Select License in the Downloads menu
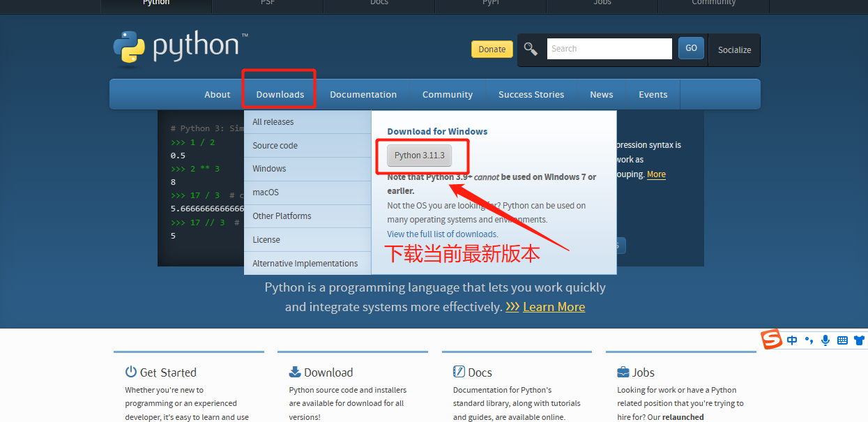 click(307, 240)
